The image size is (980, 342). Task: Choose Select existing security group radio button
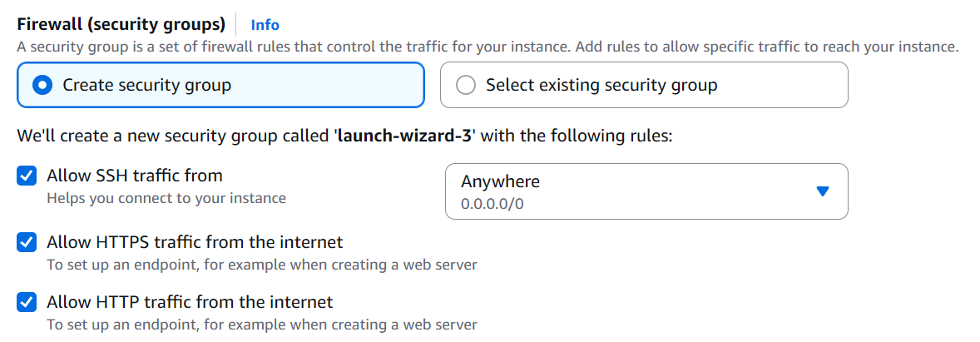coord(466,85)
